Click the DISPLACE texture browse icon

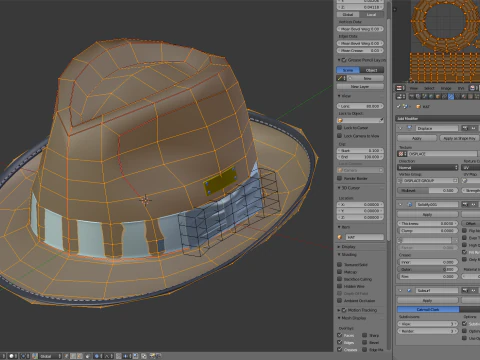click(402, 154)
